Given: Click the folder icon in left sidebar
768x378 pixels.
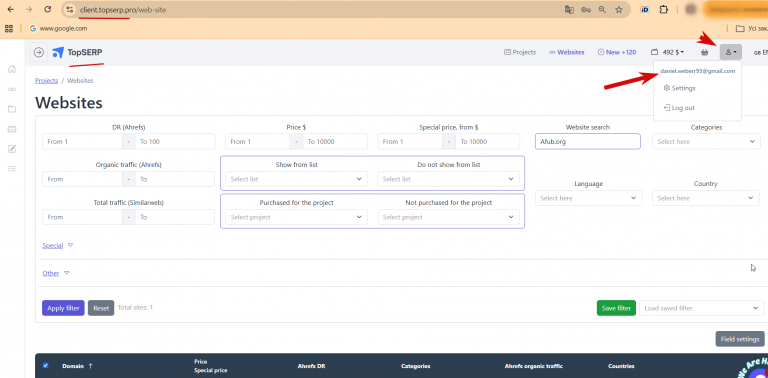Looking at the screenshot, I should point(12,109).
